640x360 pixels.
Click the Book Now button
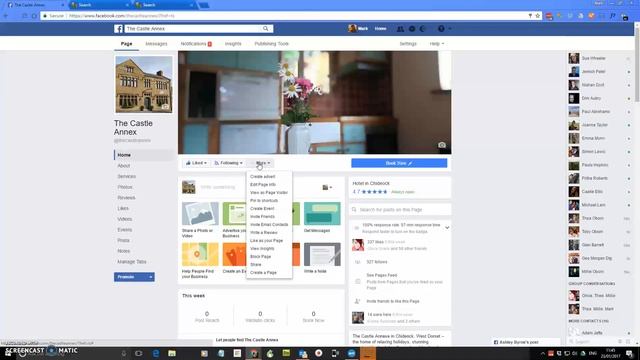[x=399, y=163]
